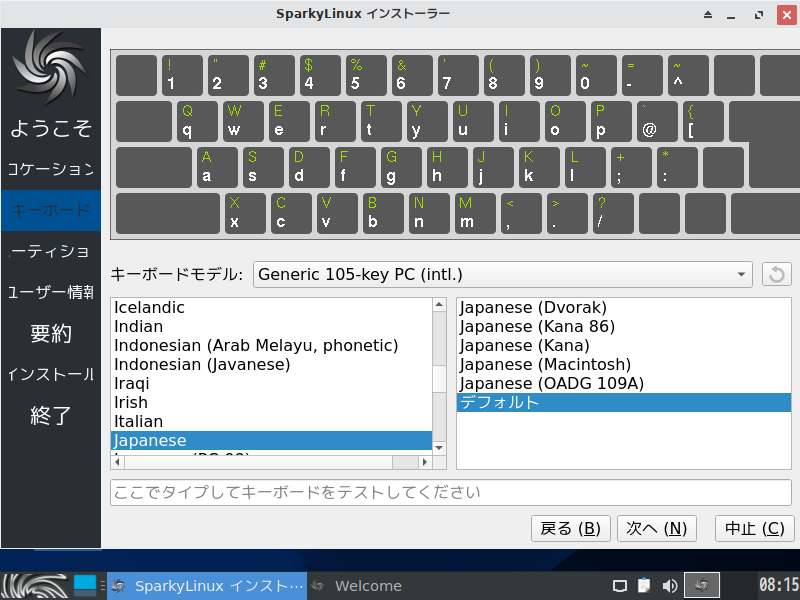Click the 08:15 taskbar clock
The image size is (800, 600).
click(x=779, y=585)
